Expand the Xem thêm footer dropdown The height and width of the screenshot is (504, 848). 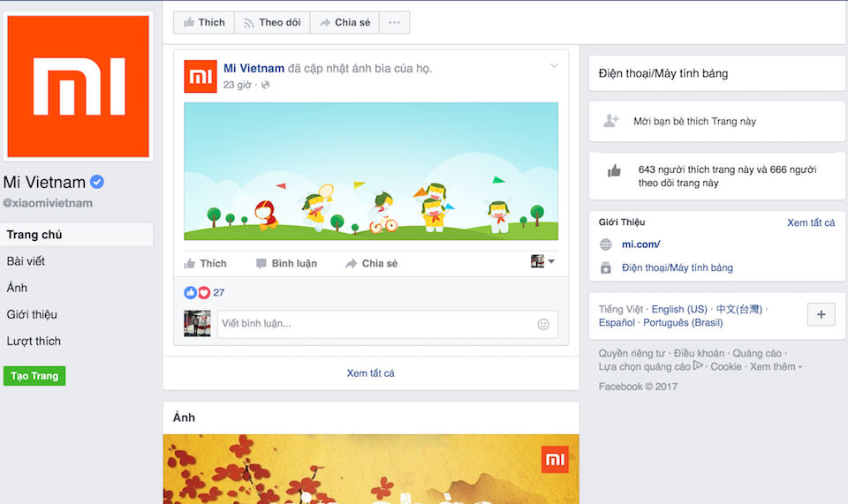point(776,366)
